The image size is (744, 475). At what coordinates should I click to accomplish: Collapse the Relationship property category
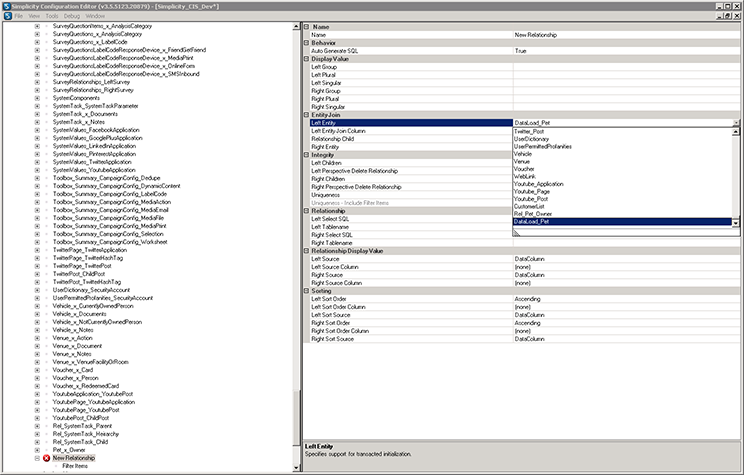[307, 211]
